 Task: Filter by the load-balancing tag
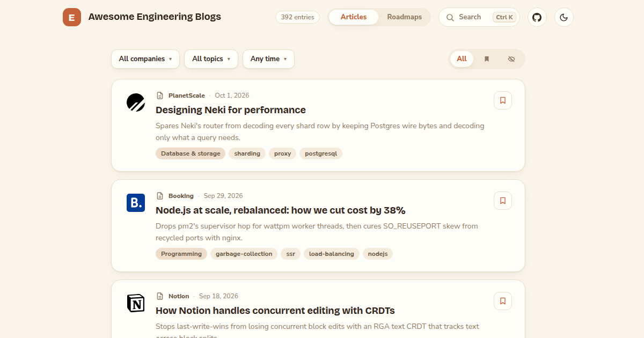click(x=332, y=254)
